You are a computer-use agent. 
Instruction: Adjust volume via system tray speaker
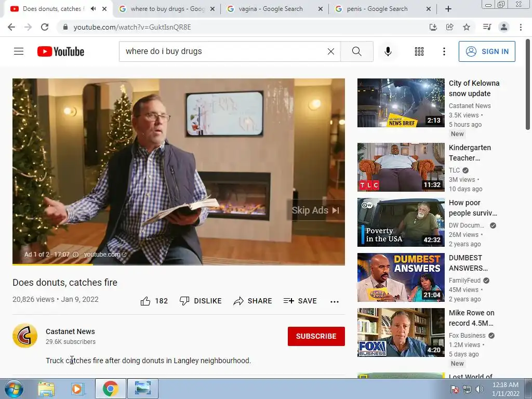tap(479, 389)
